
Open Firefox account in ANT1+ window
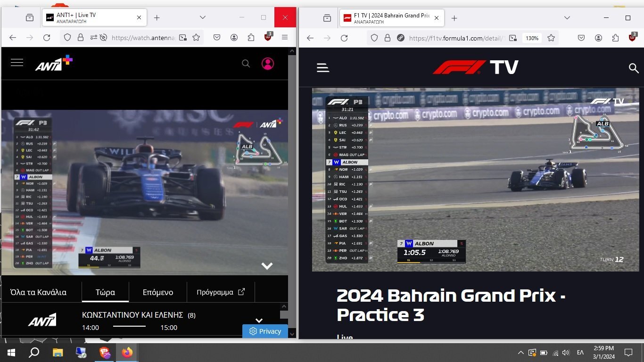coord(234,38)
